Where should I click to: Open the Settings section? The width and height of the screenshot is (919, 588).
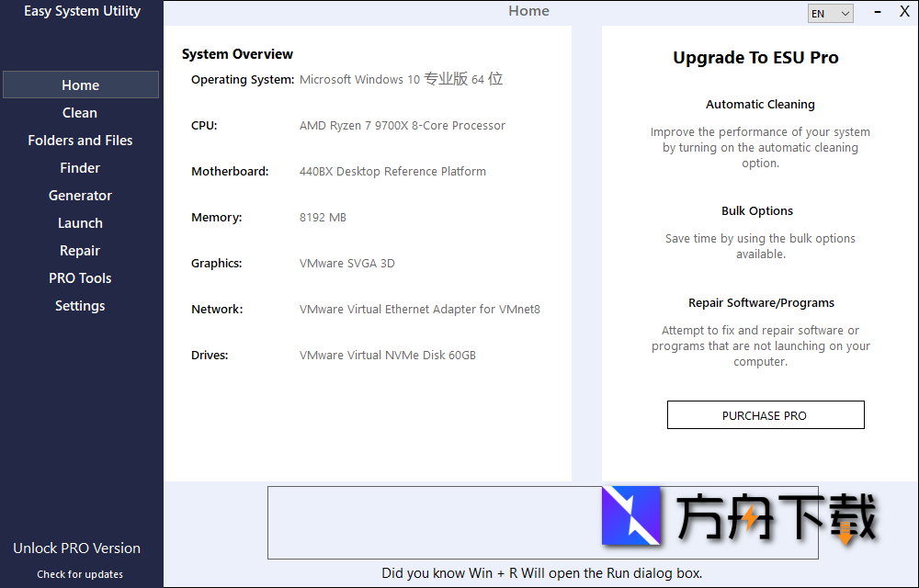click(79, 305)
